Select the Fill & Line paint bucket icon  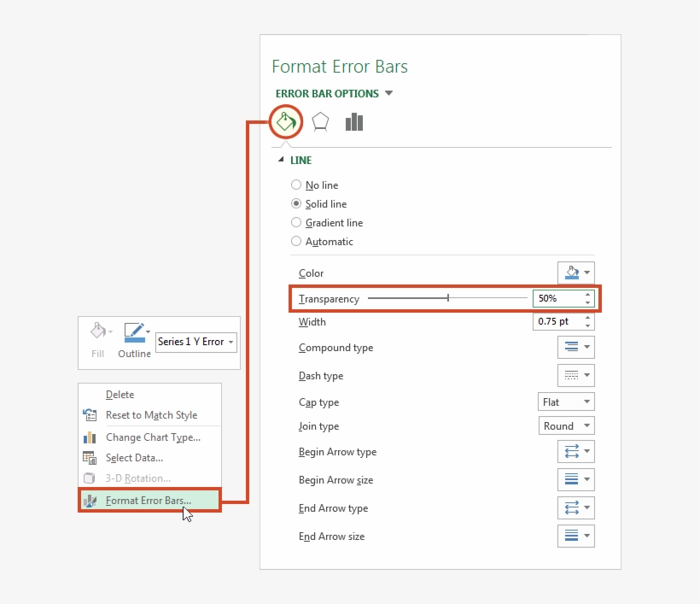286,121
